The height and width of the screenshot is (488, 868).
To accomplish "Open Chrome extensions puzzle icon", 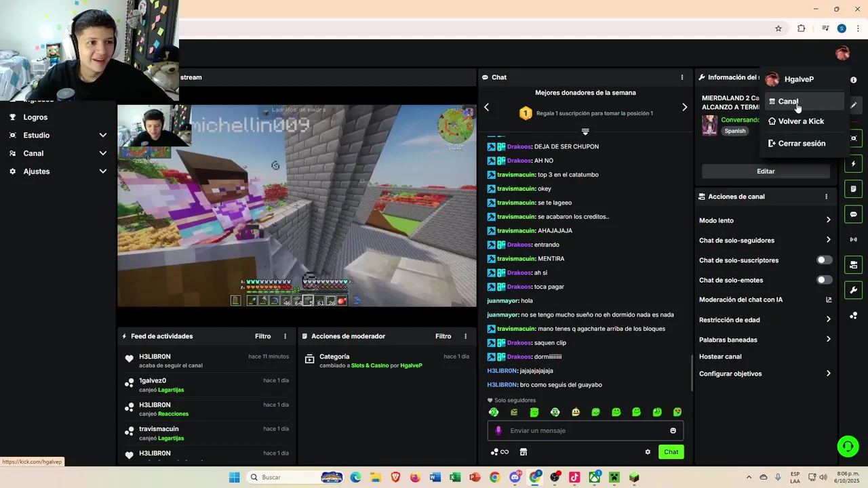I will (801, 28).
